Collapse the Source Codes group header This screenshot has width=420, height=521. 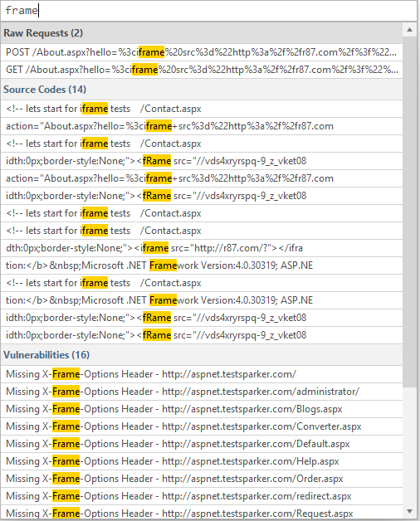pos(202,90)
